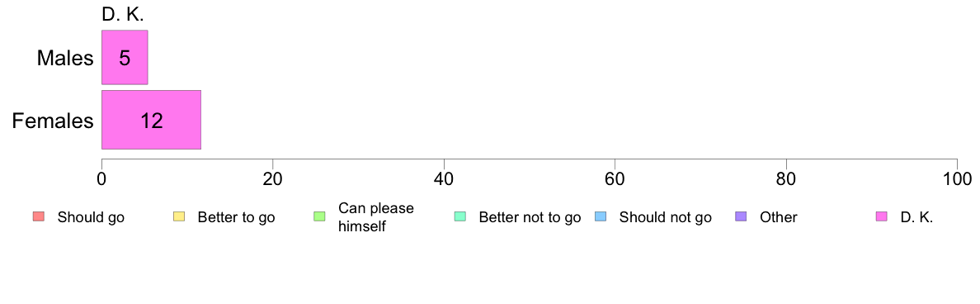Click the D. K. pink legend swatch
Screen dimensions: 980x304
point(882,217)
